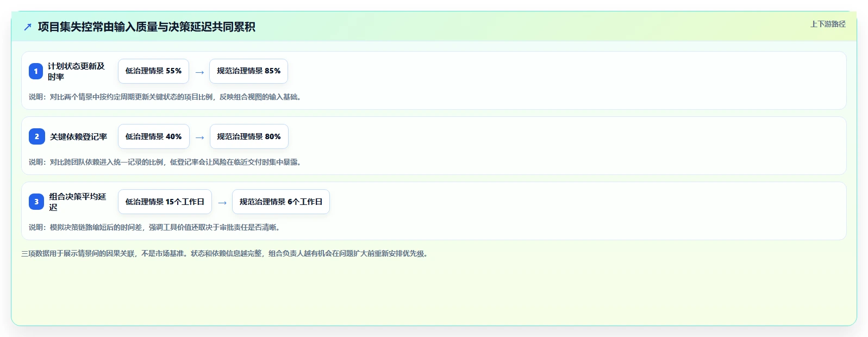Screen dimensions: 868x337
Task: Click the note starting 说明:模拟决策链路缩短
Action: (x=155, y=227)
